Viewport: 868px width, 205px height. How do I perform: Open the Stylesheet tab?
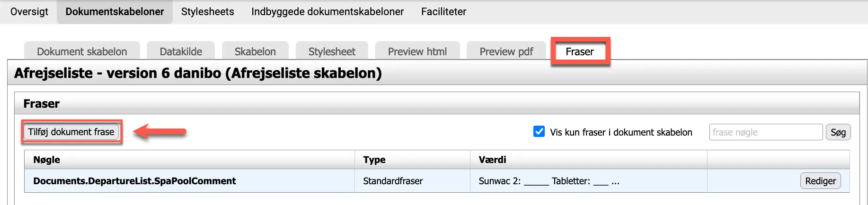click(x=332, y=51)
